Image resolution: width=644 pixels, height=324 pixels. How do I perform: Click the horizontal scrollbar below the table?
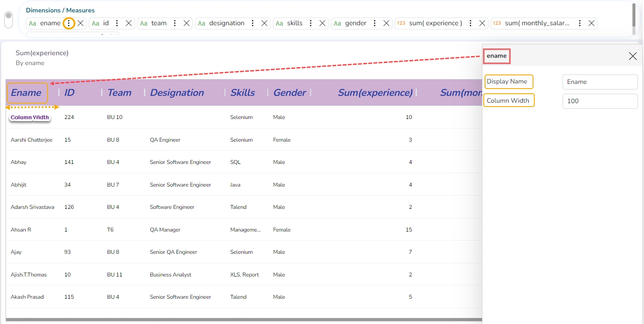244,319
